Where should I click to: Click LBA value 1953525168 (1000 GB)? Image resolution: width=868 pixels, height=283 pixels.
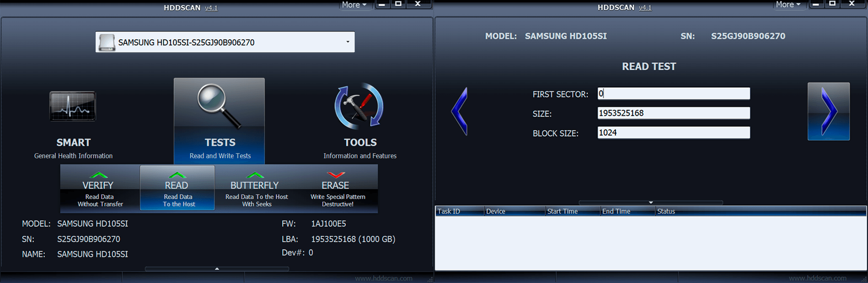point(353,239)
